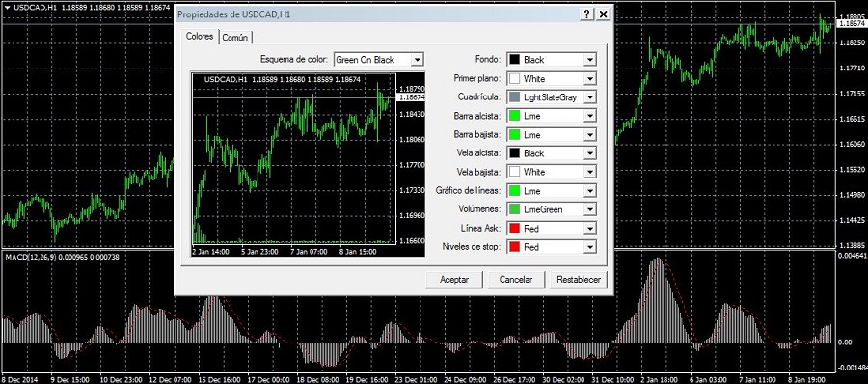Click the LightSlateGray Cuadrícula color swatch
868x384 pixels.
coord(515,97)
